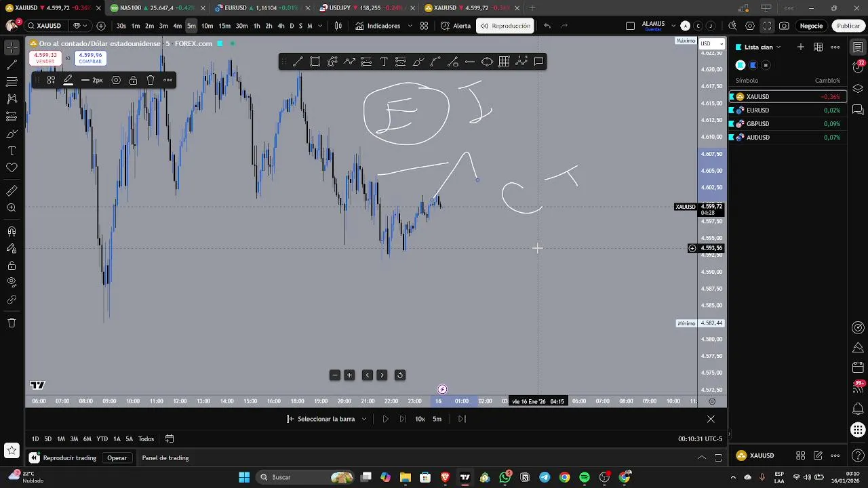Select the cyan flag list color filter
The image size is (868, 488).
coord(741,65)
